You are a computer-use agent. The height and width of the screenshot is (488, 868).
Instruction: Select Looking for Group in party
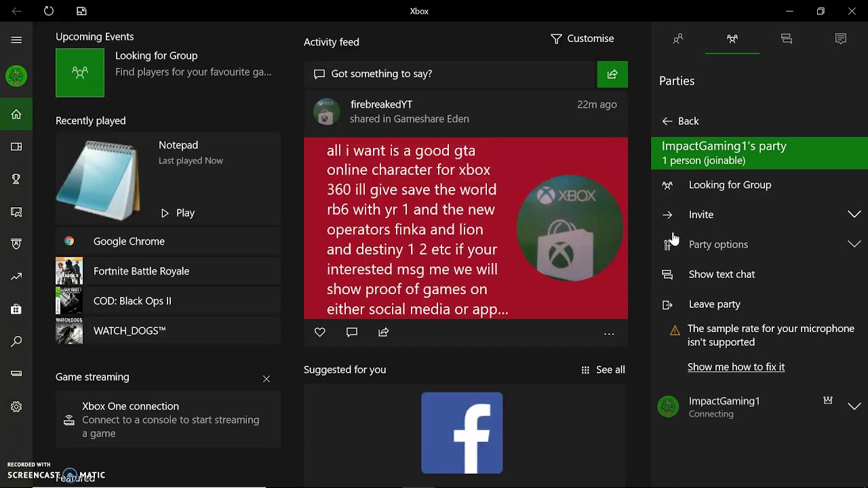pos(759,184)
